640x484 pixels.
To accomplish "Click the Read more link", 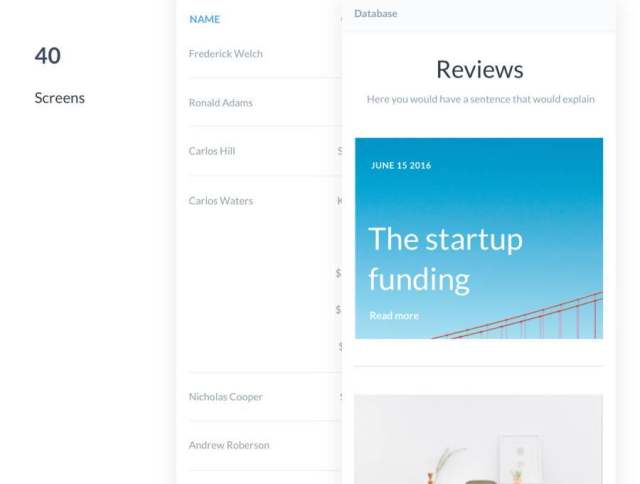I will (x=394, y=315).
